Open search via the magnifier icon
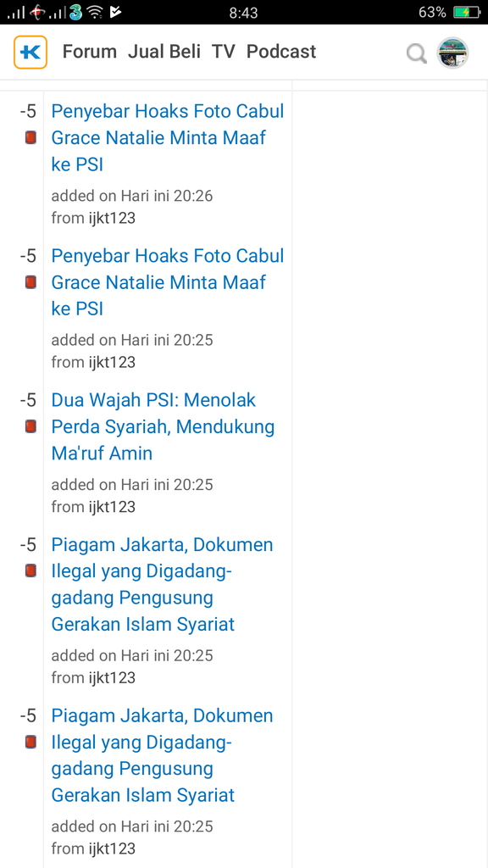The height and width of the screenshot is (868, 488). click(x=416, y=53)
